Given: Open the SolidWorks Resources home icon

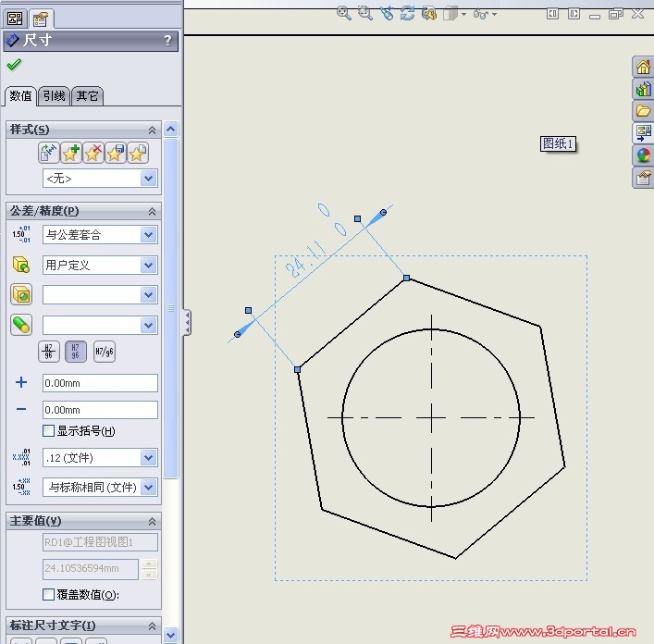Looking at the screenshot, I should [643, 67].
